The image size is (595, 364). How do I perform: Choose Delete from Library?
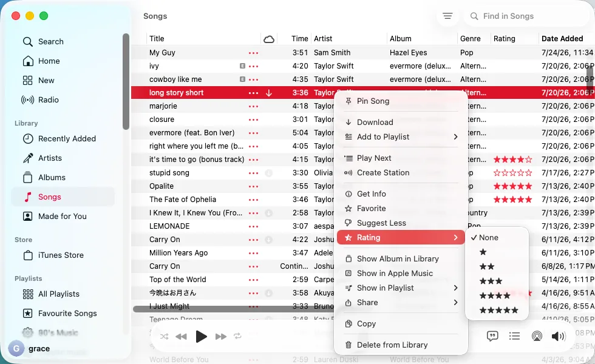(401, 345)
